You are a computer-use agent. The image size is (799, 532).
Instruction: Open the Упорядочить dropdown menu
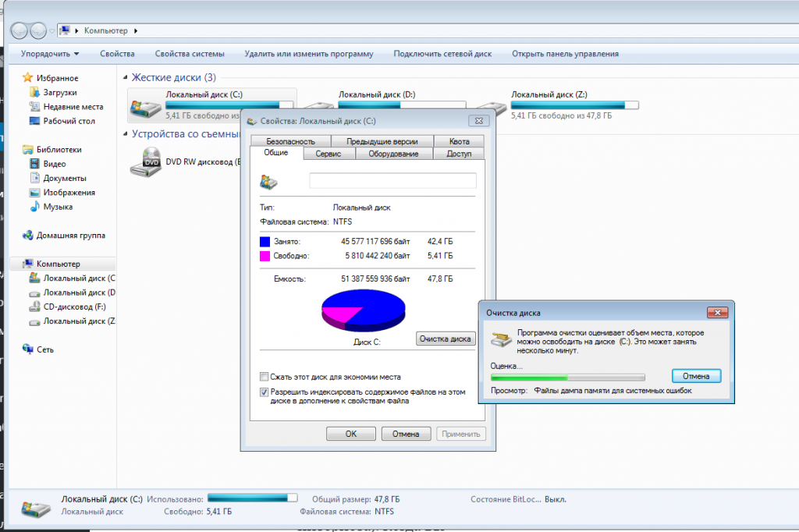click(50, 54)
